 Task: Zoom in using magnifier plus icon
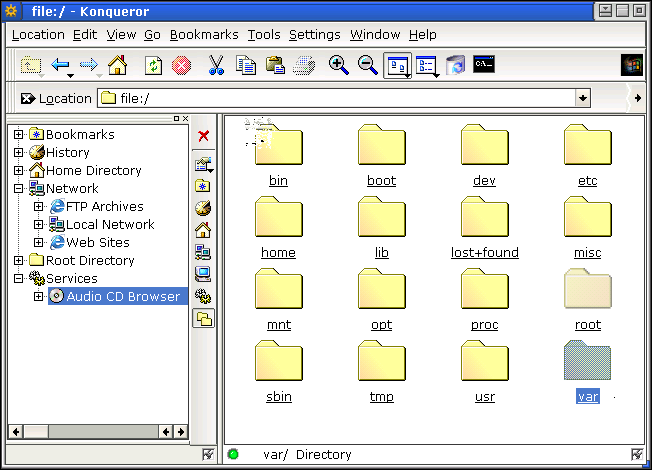pyautogui.click(x=338, y=65)
